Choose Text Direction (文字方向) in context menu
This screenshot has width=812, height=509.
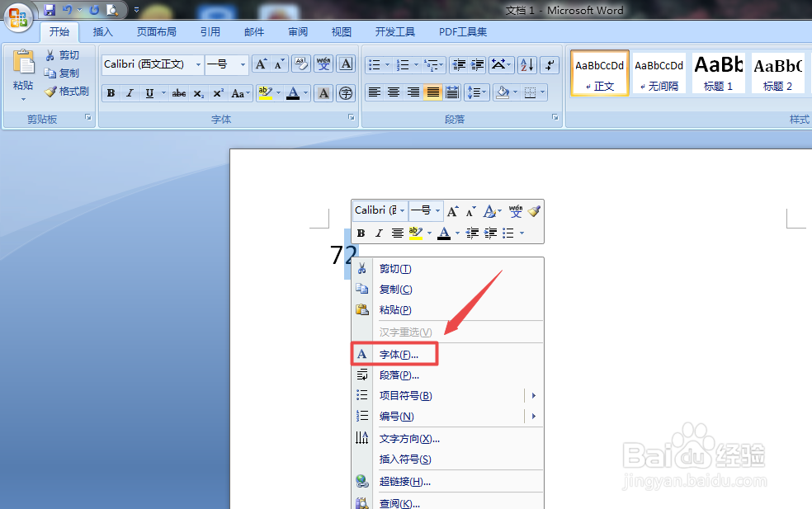(447, 439)
